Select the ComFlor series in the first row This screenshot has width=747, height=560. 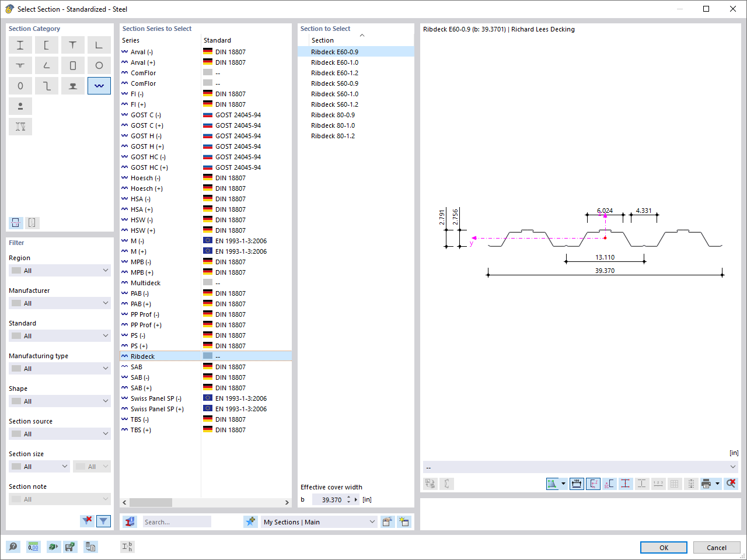point(205,73)
